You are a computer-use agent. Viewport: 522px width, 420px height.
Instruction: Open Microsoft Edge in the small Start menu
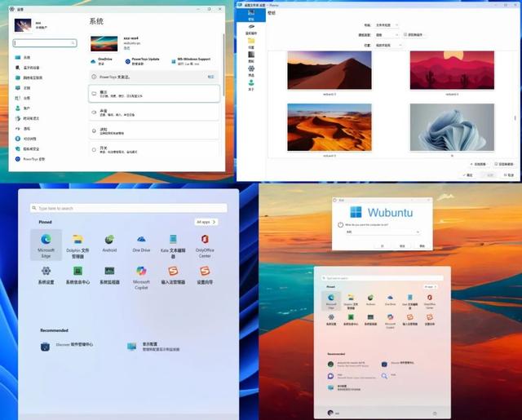(x=331, y=301)
